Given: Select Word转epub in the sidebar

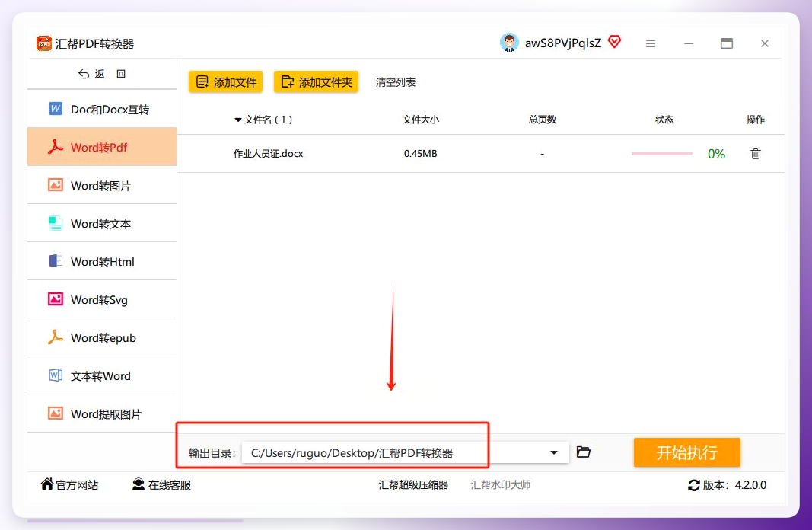Looking at the screenshot, I should (x=102, y=337).
